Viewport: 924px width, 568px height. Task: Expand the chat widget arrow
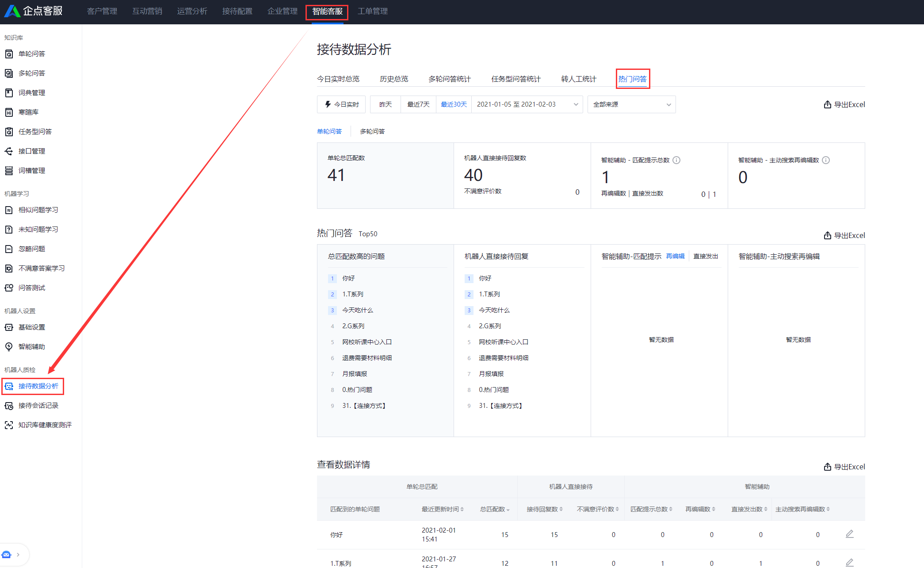coord(18,555)
